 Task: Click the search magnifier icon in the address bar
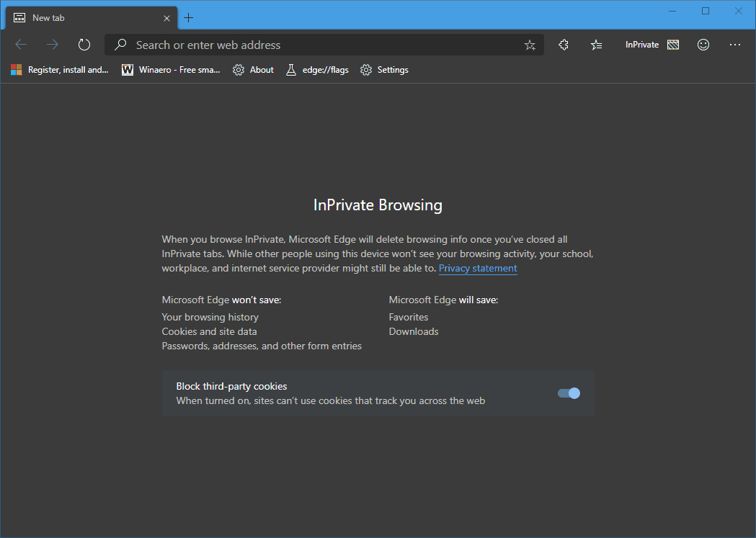pos(120,45)
